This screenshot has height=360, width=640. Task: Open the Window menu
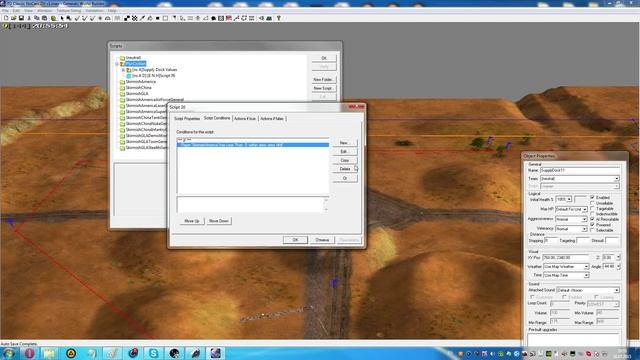pos(44,11)
